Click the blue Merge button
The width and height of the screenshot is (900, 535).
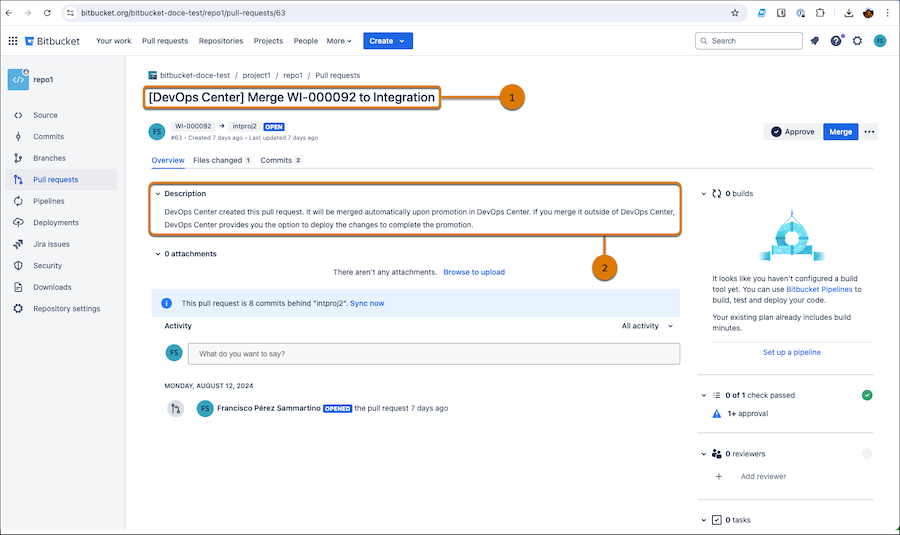click(841, 132)
